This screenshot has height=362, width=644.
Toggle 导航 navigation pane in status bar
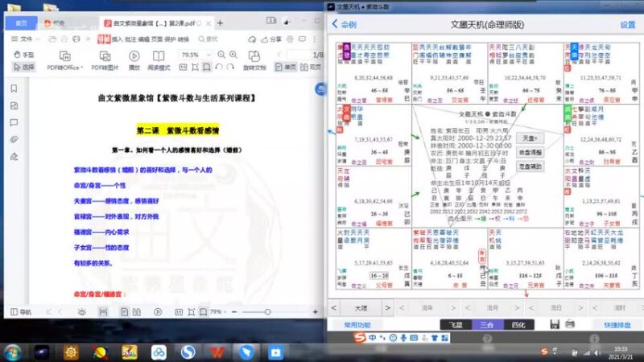coord(21,312)
